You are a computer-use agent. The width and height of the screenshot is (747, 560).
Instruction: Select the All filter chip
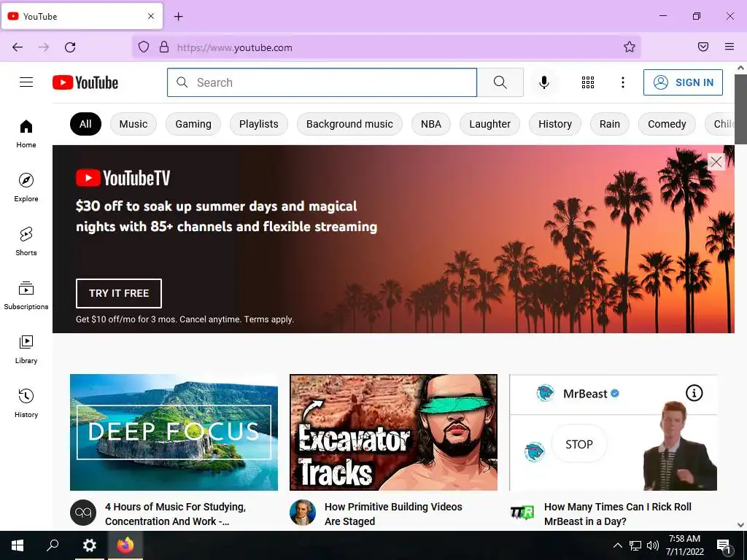pyautogui.click(x=85, y=124)
